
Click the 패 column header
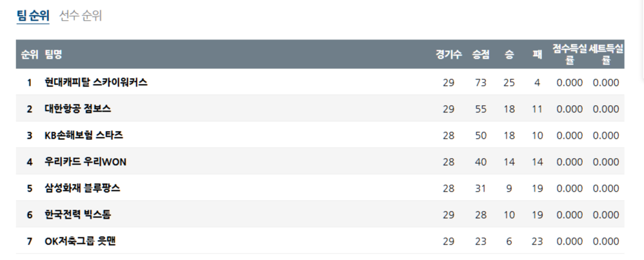[537, 55]
